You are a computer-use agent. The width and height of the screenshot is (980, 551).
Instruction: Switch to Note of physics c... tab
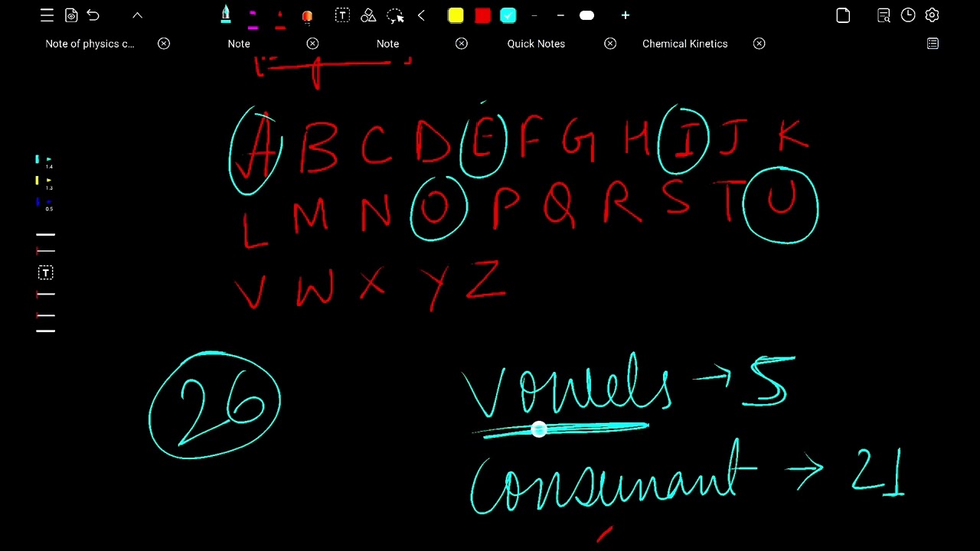[x=90, y=44]
